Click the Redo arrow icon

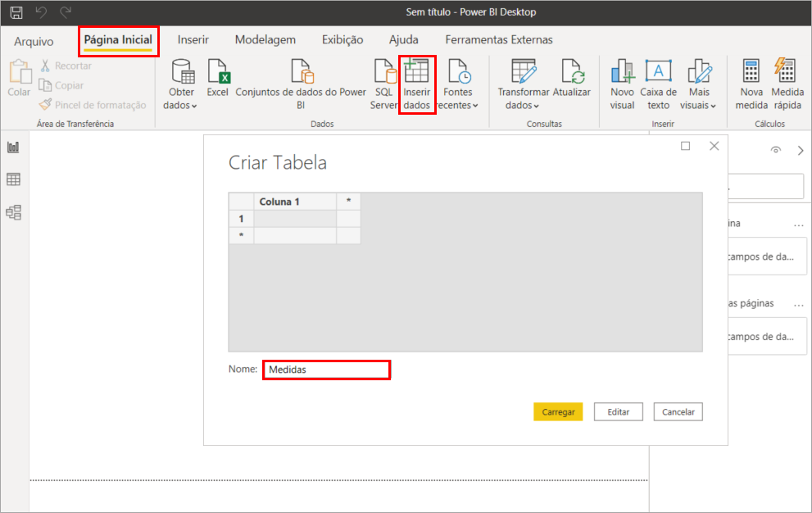[x=66, y=12]
